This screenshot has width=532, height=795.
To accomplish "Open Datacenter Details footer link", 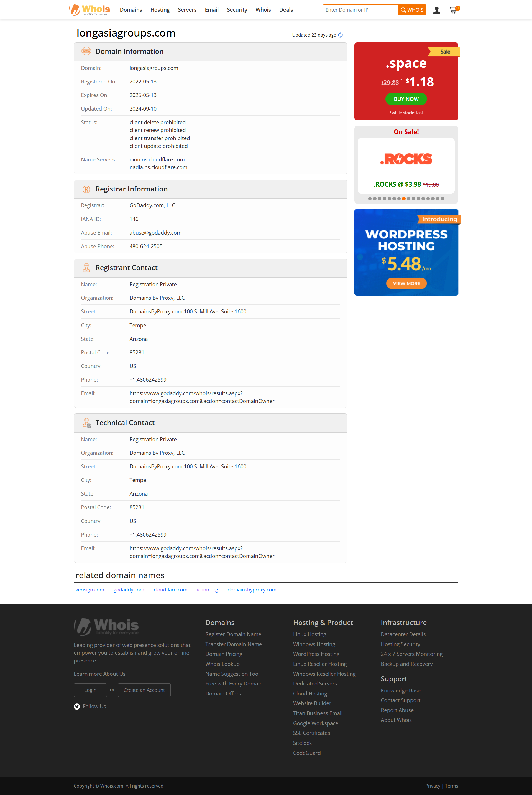I will tap(403, 634).
